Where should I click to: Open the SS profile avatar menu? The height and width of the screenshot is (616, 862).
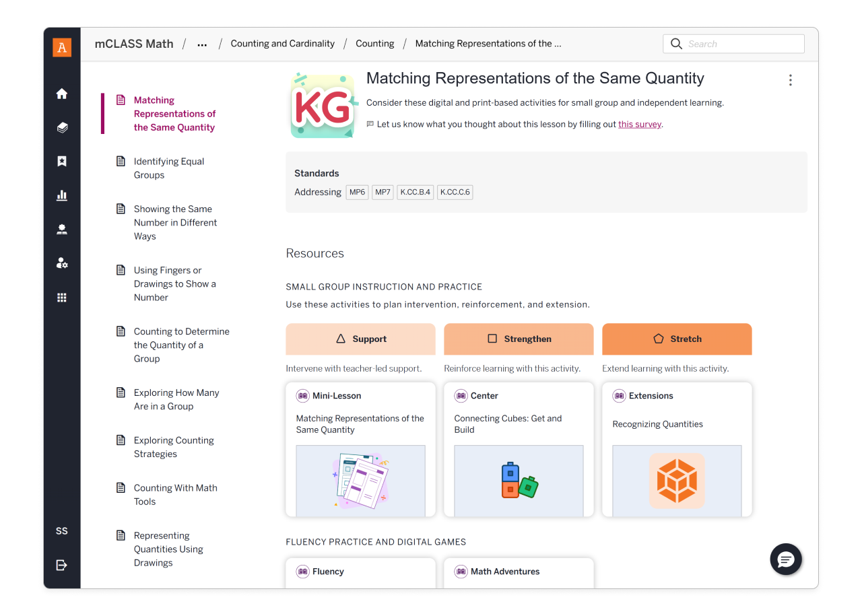point(61,531)
